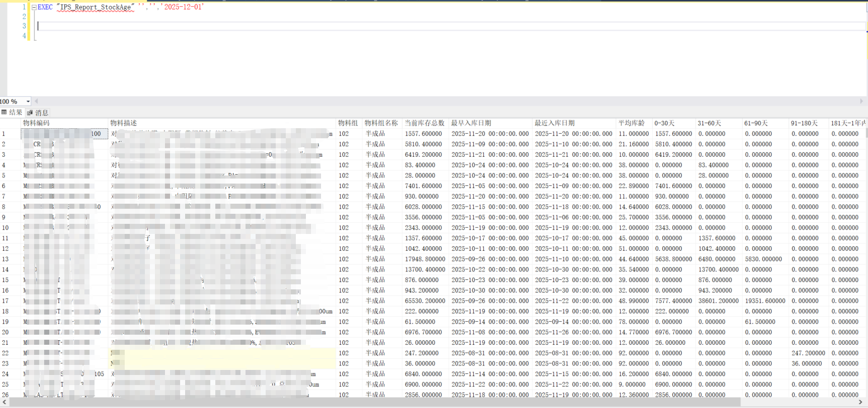Screen dimensions: 868x408
Task: Click the editor horizontal scroll left arrow
Action: 37,101
